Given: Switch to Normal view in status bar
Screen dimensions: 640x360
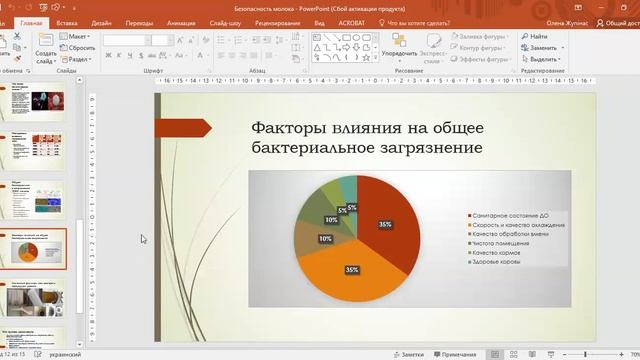Looking at the screenshot, I should 495,354.
